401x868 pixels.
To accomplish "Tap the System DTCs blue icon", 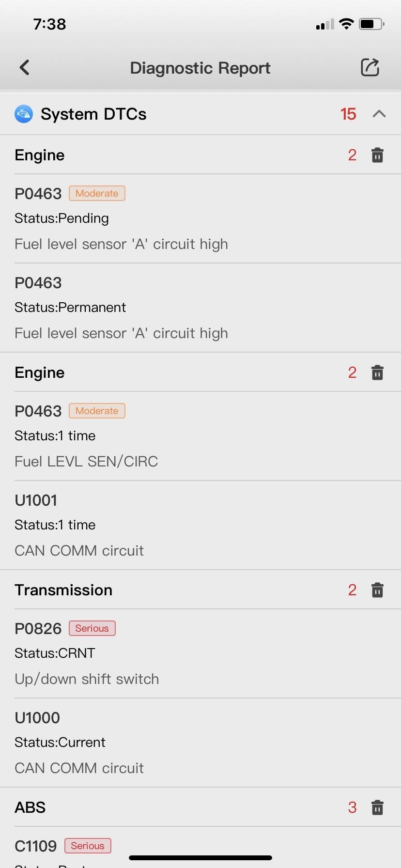I will [x=24, y=114].
